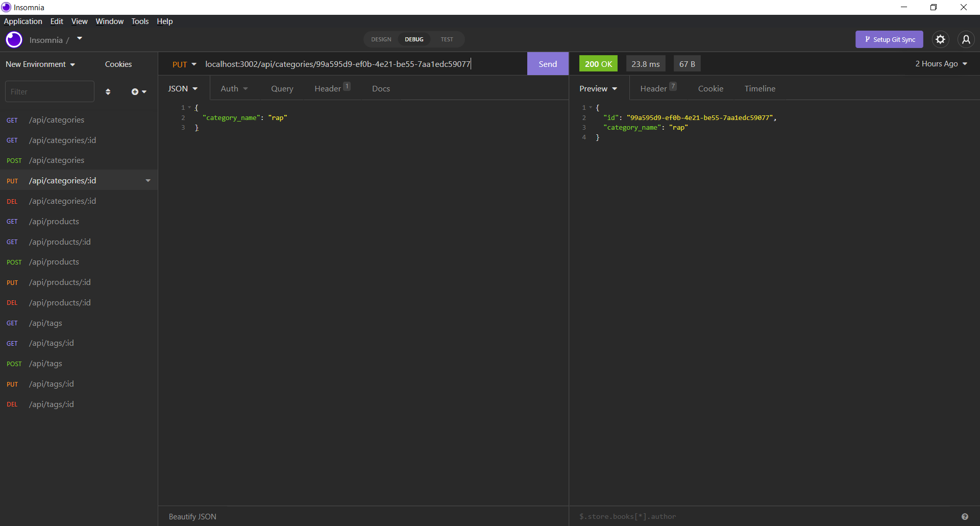Activate the DEBUG mode toggle
Viewport: 980px width, 526px height.
(414, 39)
